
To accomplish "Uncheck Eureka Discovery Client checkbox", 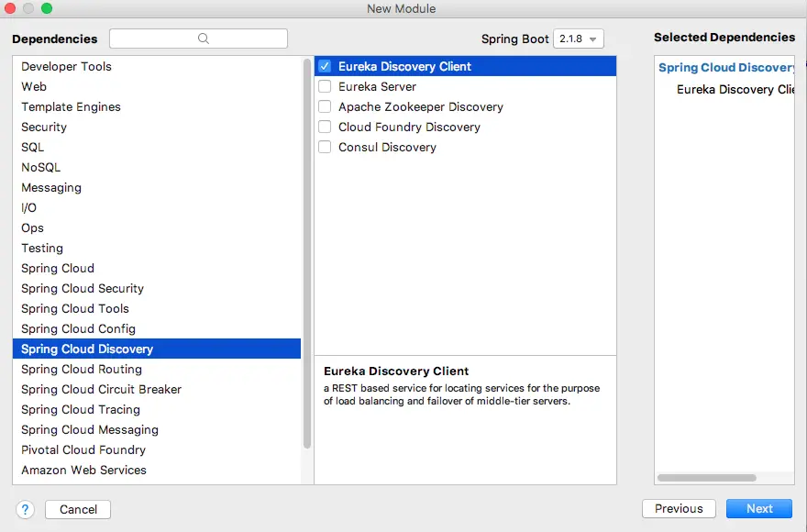I will click(x=325, y=66).
